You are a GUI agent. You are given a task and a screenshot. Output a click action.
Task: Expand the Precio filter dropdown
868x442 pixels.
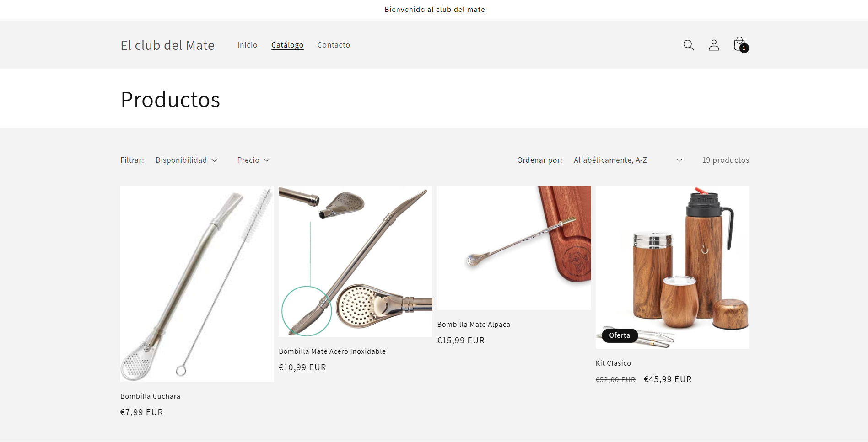pyautogui.click(x=253, y=160)
